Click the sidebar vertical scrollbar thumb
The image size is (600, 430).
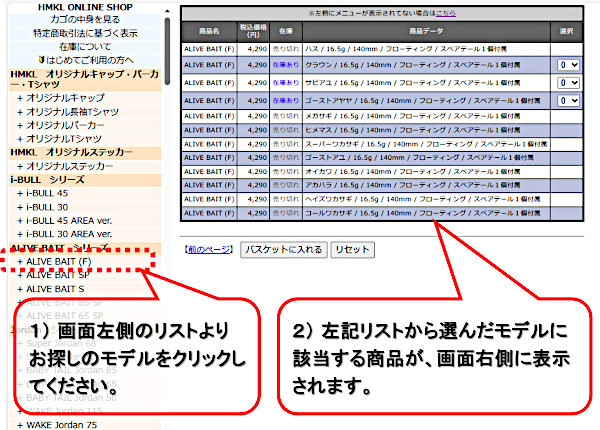[167, 51]
